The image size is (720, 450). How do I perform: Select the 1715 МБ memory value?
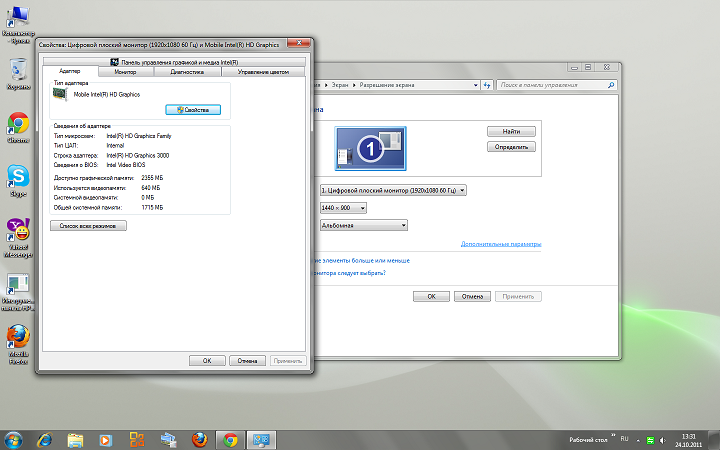click(152, 208)
